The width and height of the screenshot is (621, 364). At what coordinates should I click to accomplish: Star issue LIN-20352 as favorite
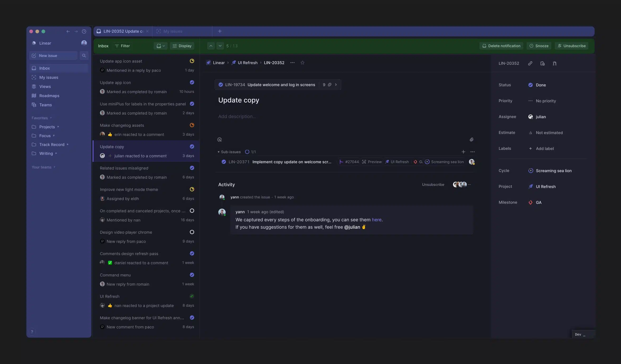tap(303, 63)
